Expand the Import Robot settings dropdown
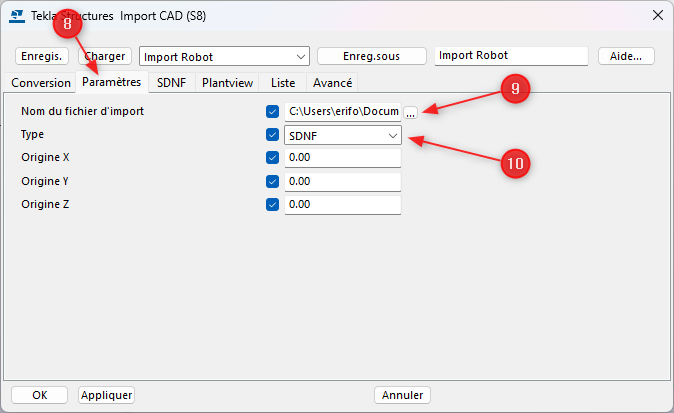The image size is (674, 413). [x=301, y=56]
